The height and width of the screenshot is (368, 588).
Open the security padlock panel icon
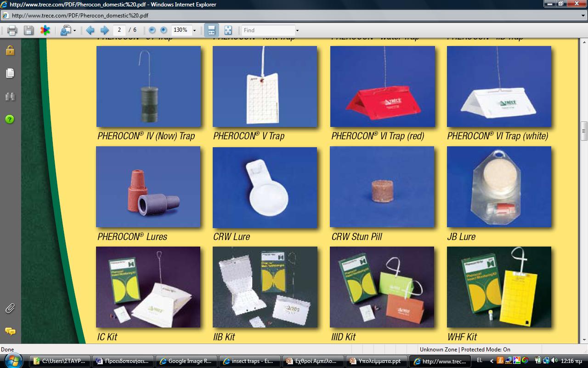point(10,50)
